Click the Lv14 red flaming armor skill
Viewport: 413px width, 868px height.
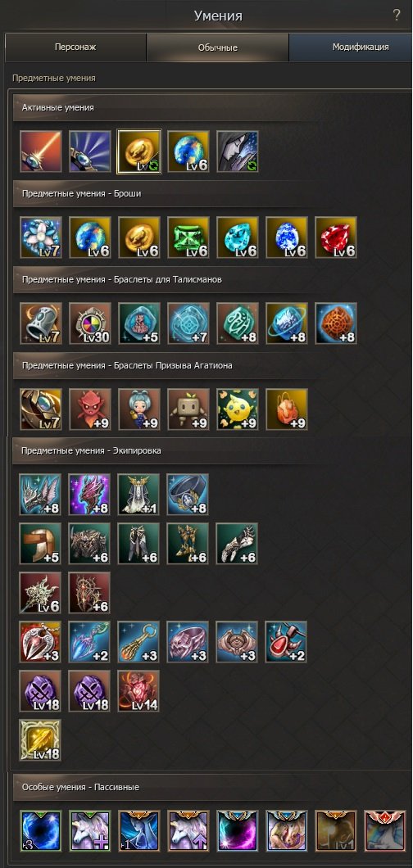139,691
